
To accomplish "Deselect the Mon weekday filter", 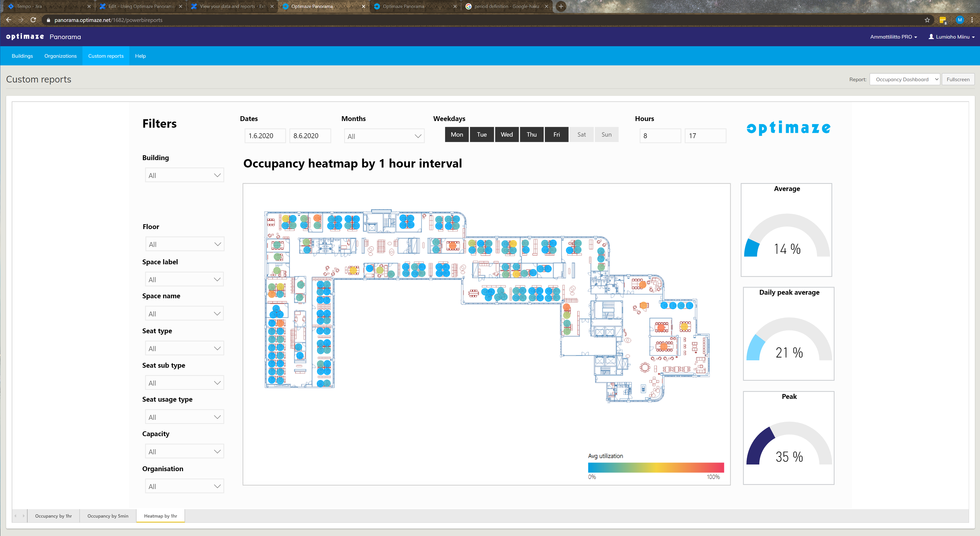I will 457,134.
